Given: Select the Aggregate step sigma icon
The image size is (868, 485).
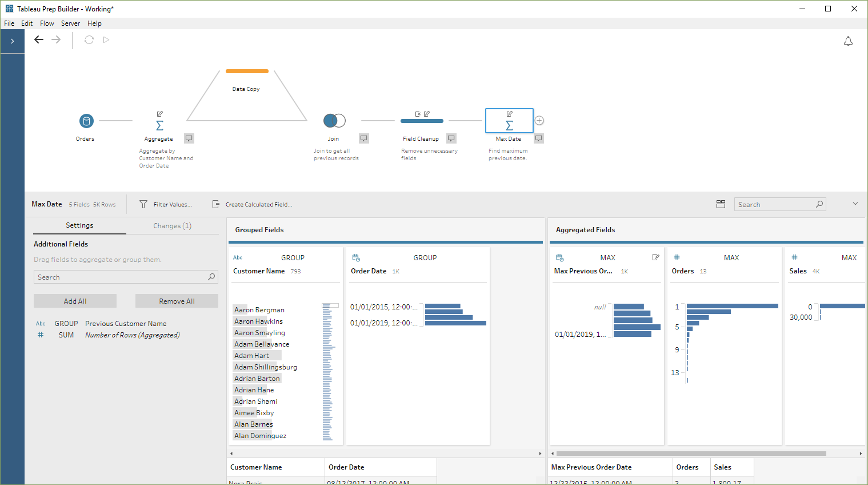Looking at the screenshot, I should [159, 125].
